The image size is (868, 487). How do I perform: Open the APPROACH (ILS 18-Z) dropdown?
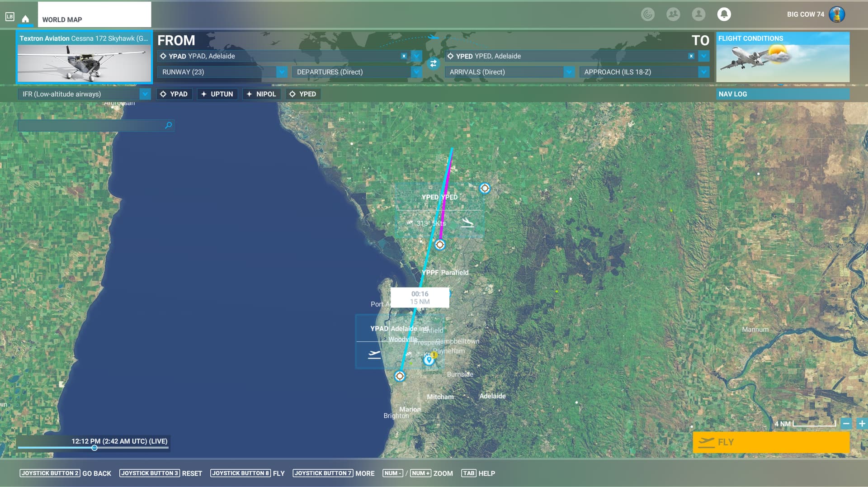tap(703, 72)
